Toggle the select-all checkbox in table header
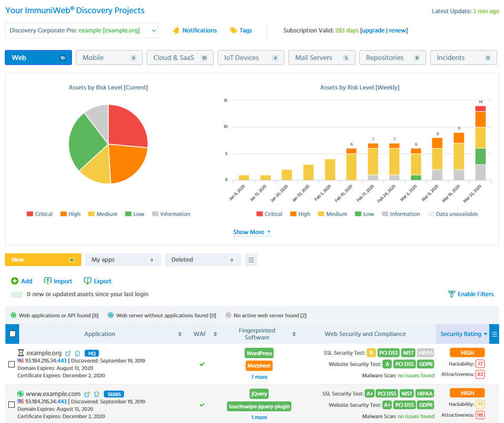 pyautogui.click(x=12, y=334)
